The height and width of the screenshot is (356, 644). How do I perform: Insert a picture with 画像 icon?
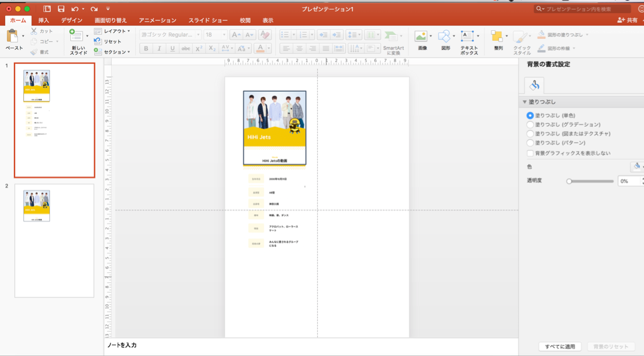point(421,36)
